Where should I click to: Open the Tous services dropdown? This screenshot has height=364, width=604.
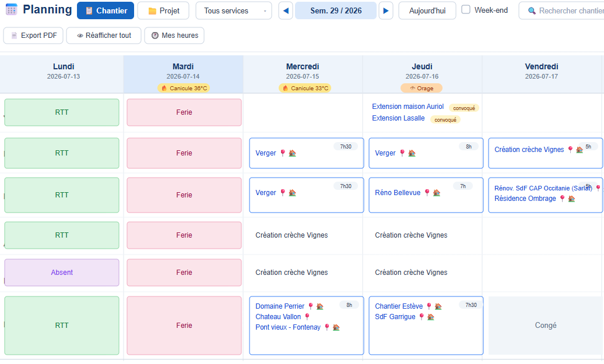(x=234, y=10)
